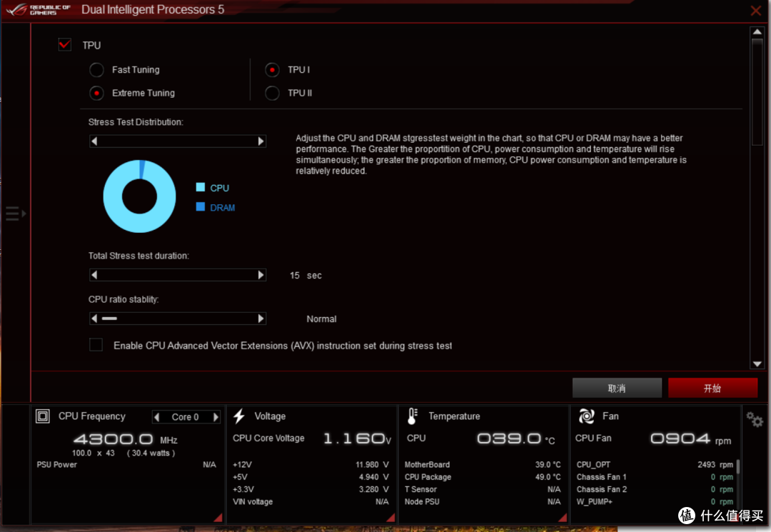Click the T Sensor row
Viewport: 771px width, 532px height.
click(x=483, y=489)
